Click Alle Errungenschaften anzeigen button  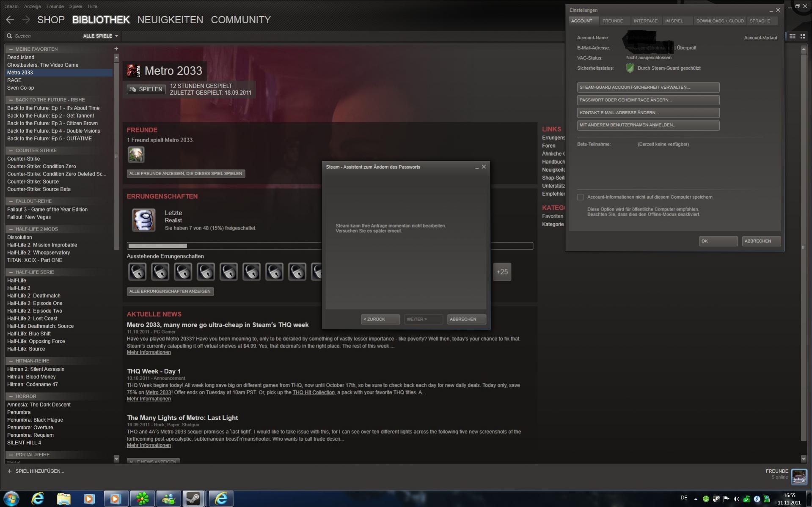pyautogui.click(x=170, y=291)
